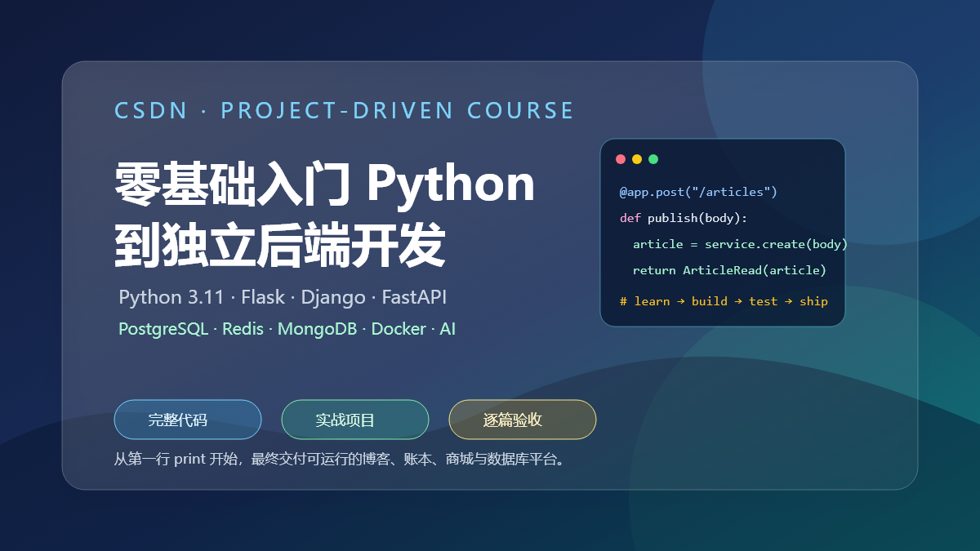The image size is (980, 551).
Task: Select the CSDN · PROJECT-DRIVEN COURSE label
Action: pyautogui.click(x=345, y=110)
